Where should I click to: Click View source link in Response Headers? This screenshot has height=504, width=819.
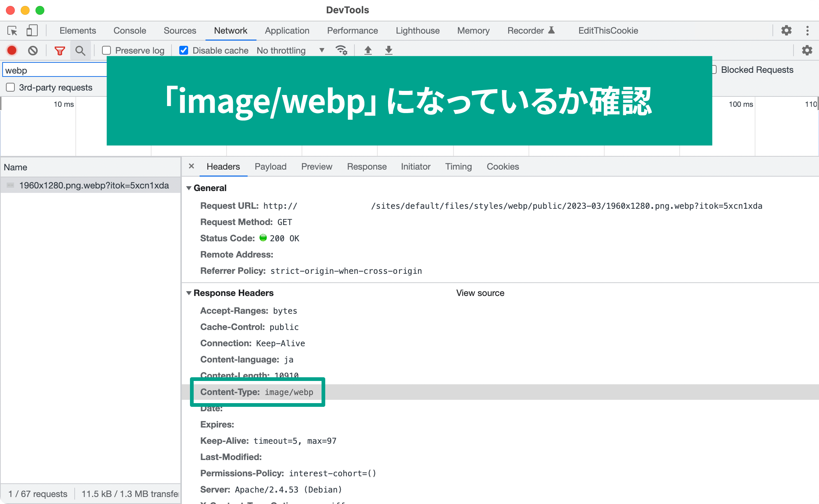pyautogui.click(x=480, y=293)
